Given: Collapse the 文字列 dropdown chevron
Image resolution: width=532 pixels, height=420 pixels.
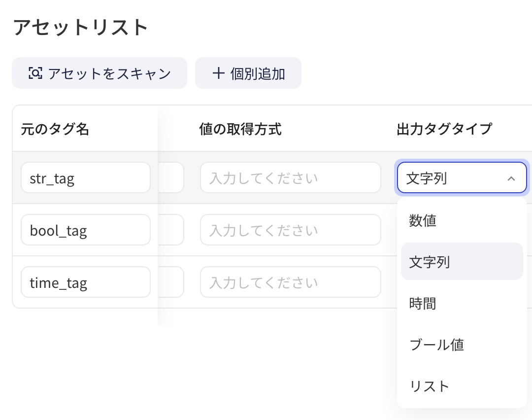Looking at the screenshot, I should click(511, 178).
